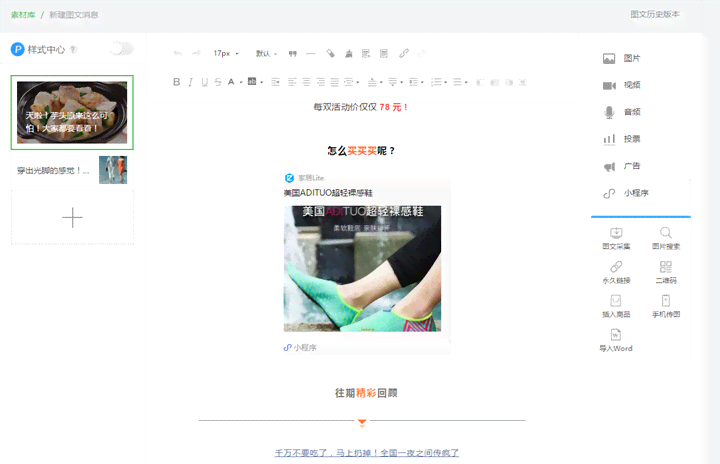The image size is (720, 464).
Task: Open the font color A dropdown arrow
Action: click(x=241, y=82)
